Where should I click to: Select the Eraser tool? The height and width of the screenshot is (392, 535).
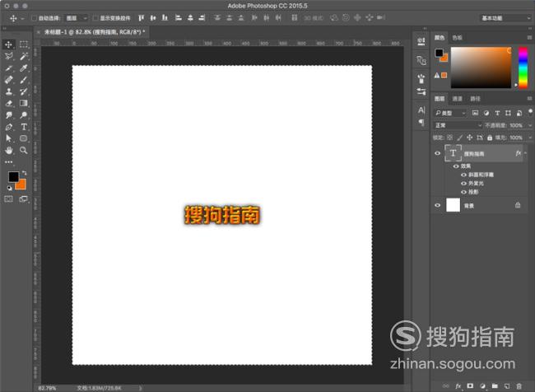(x=9, y=103)
